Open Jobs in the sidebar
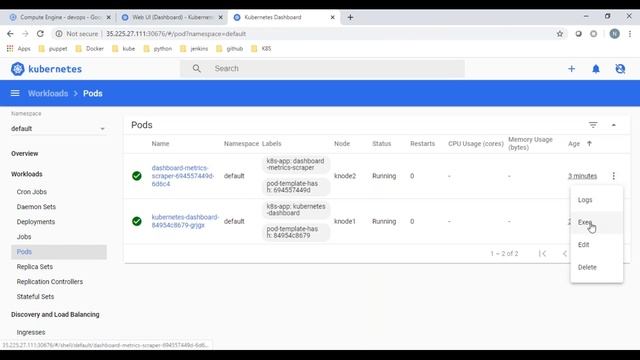This screenshot has width=640, height=360. coord(24,237)
